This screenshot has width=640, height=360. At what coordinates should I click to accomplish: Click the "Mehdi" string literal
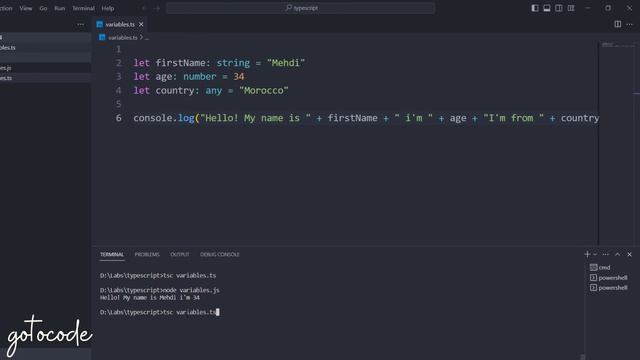(286, 63)
